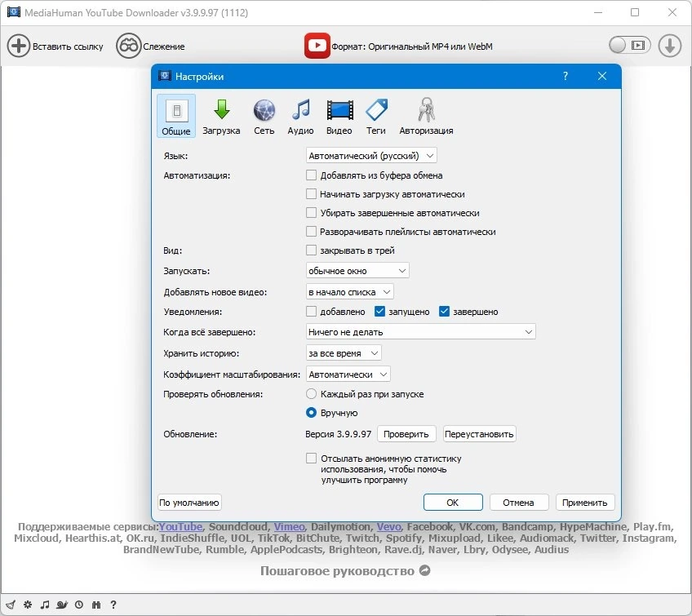Screen dimensions: 692x616
Task: Click the По умолчанию defaults button
Action: tap(189, 502)
